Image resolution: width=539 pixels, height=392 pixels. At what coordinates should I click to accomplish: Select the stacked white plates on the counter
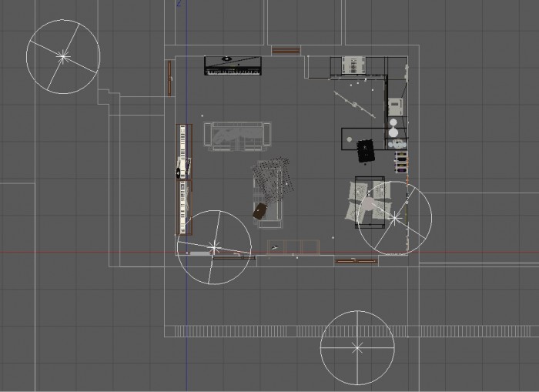tap(393, 128)
